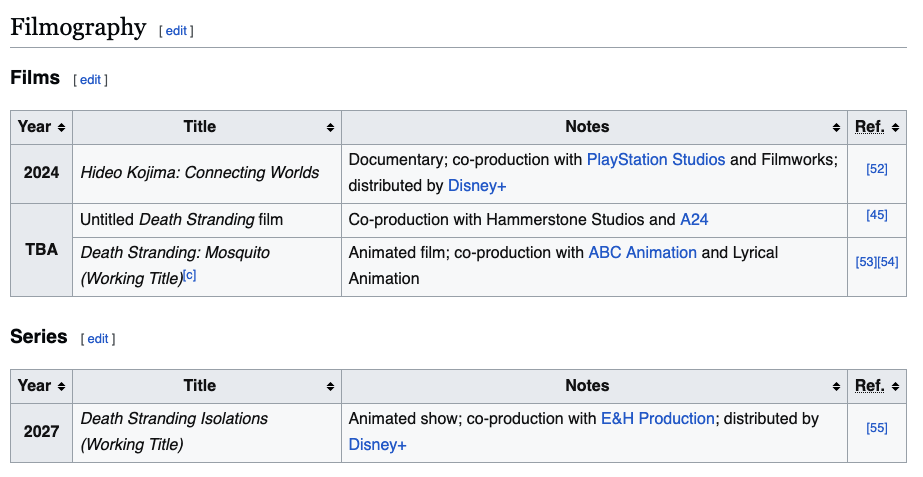The image size is (923, 477).
Task: Click Films table Ref. column header
Action: [877, 127]
